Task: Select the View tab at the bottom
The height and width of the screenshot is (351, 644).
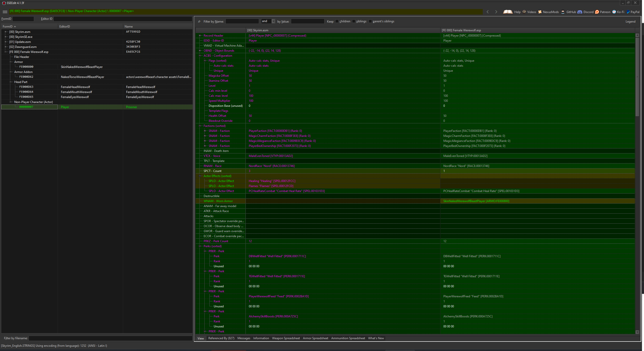Action: (201, 338)
